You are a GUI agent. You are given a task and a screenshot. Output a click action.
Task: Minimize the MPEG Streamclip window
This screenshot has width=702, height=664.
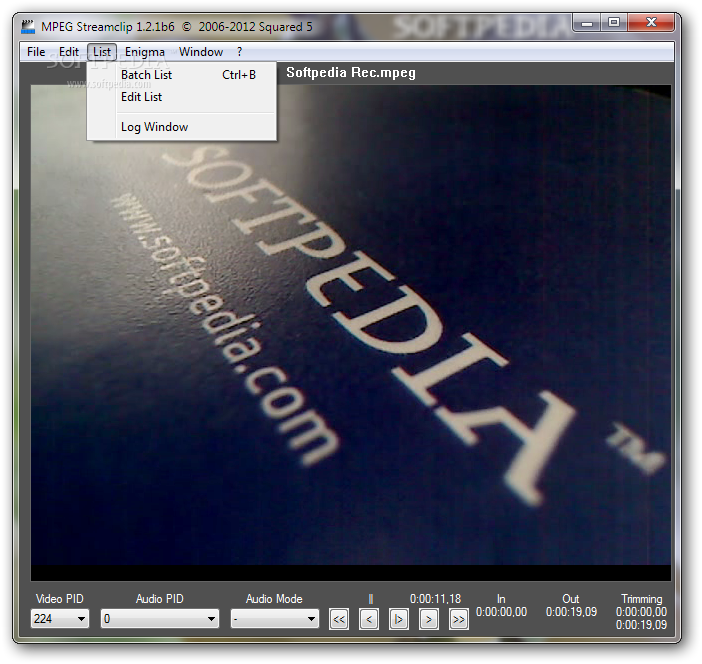pyautogui.click(x=587, y=23)
